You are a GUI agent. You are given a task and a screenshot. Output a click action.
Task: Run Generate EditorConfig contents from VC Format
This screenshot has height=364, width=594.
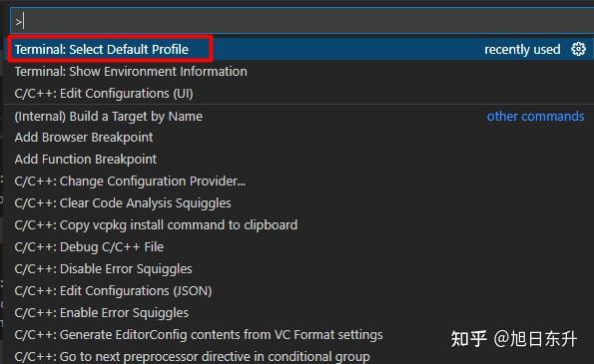[x=199, y=334]
